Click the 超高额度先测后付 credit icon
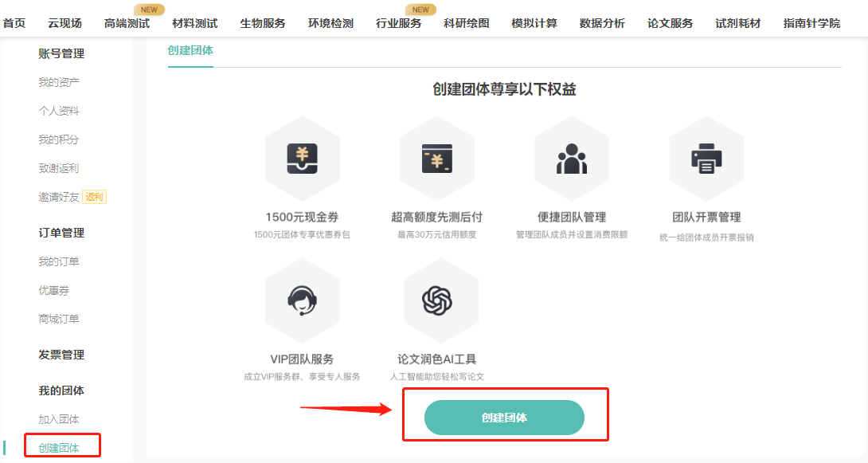 tap(436, 157)
